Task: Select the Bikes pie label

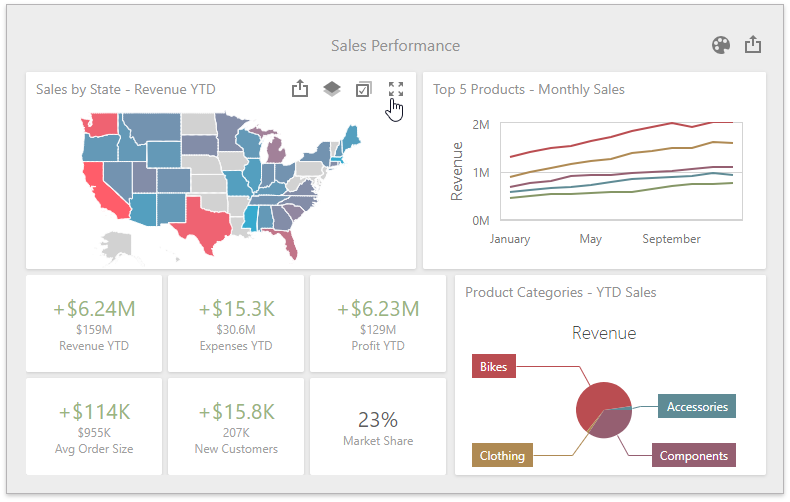Action: pyautogui.click(x=494, y=367)
